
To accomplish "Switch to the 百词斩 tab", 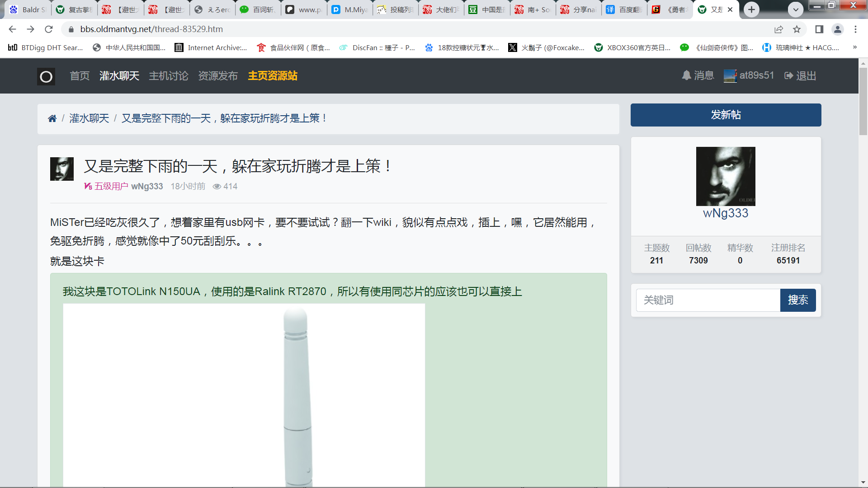I will 258,9.
